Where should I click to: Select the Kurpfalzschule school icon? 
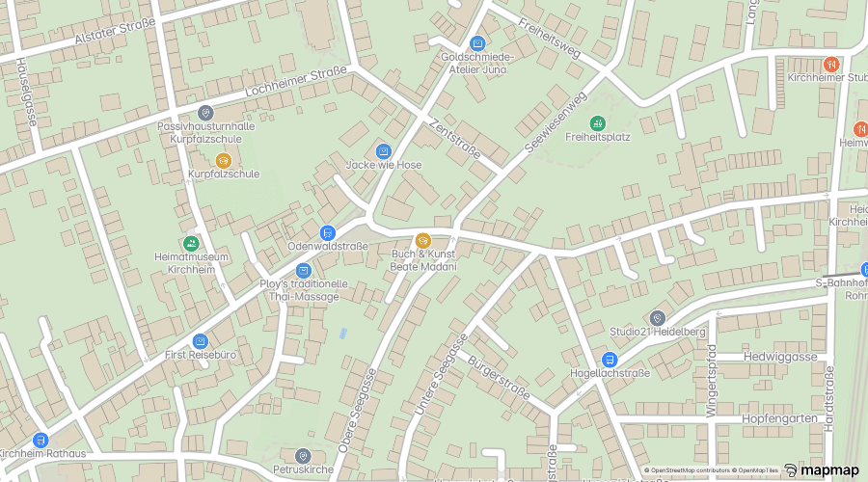(x=224, y=160)
